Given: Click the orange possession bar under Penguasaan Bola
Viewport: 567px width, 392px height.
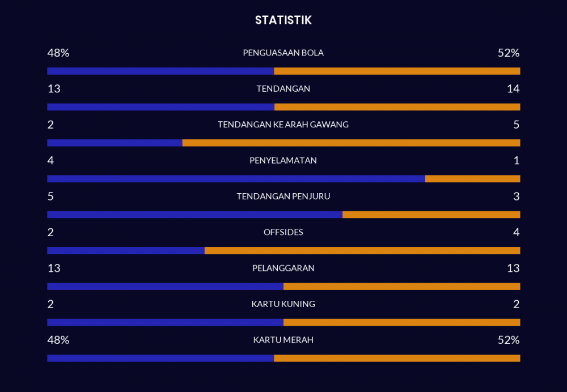Looking at the screenshot, I should click(x=397, y=71).
